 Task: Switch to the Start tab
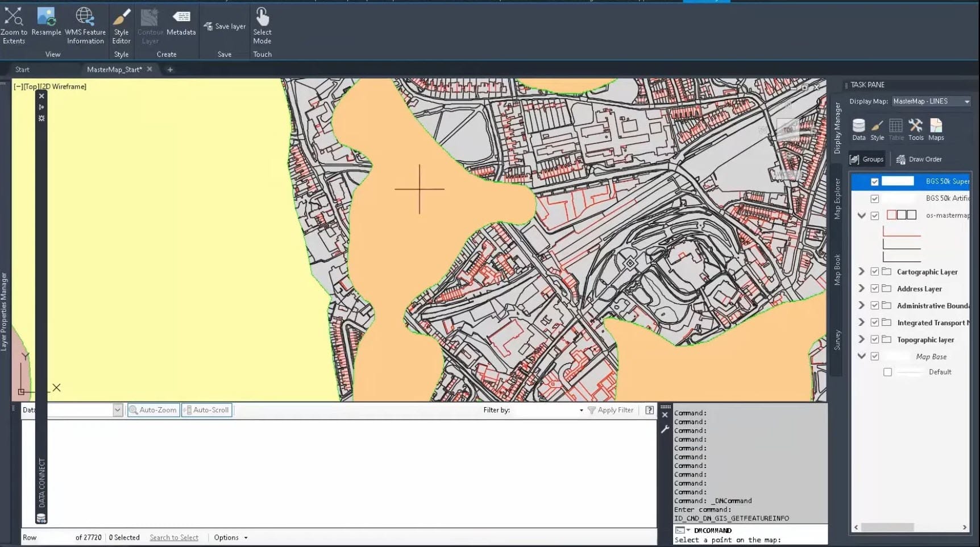[x=23, y=69]
